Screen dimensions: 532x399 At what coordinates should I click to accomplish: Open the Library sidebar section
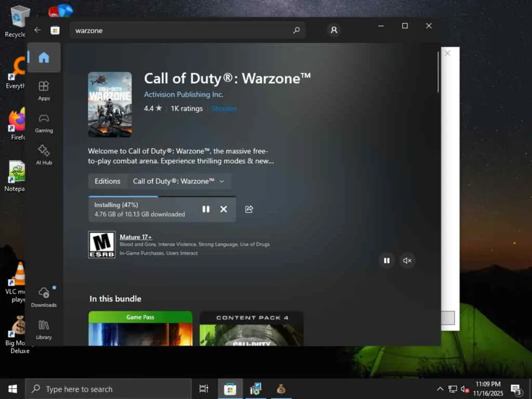click(44, 330)
